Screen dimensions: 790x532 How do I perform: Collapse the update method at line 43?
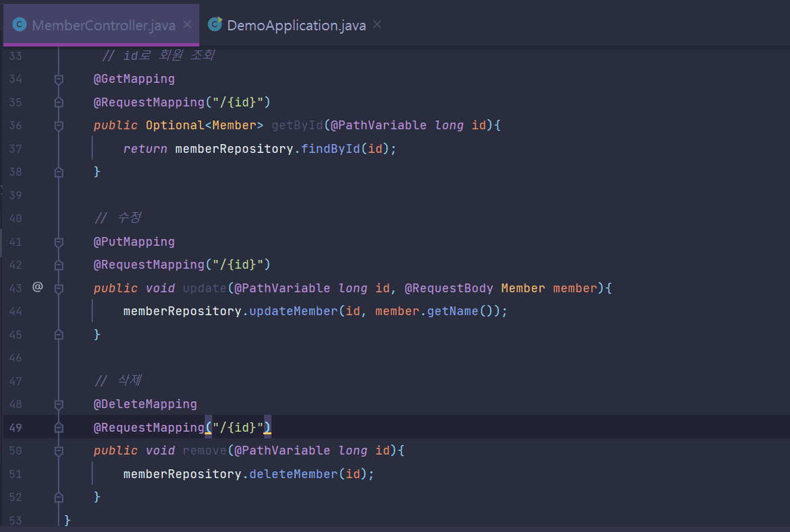pyautogui.click(x=59, y=289)
